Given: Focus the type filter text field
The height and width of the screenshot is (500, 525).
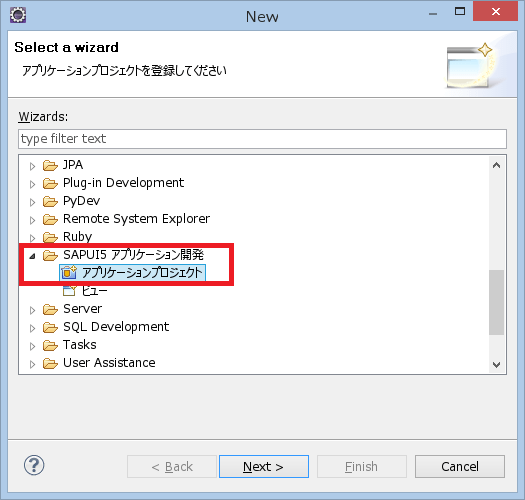Looking at the screenshot, I should point(262,139).
